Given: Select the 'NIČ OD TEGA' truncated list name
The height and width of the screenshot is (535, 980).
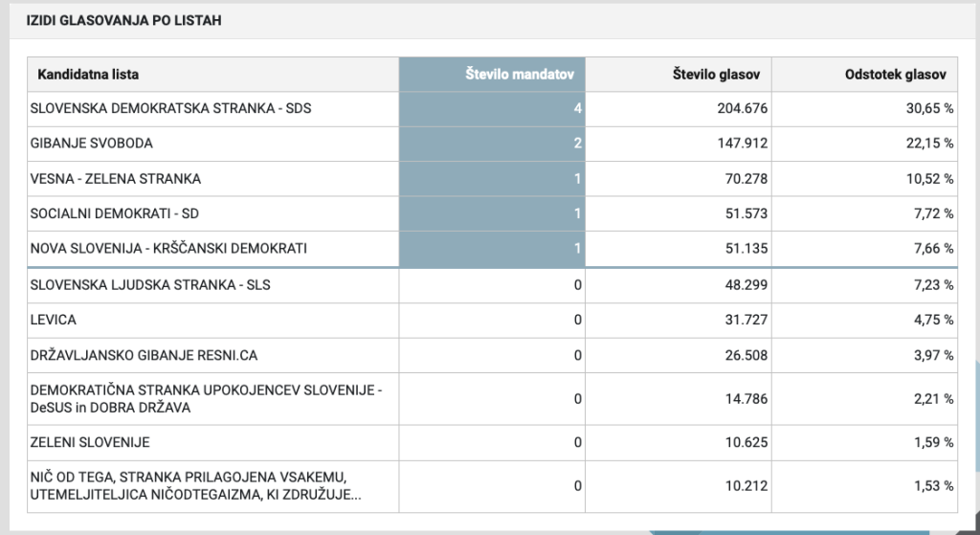Looking at the screenshot, I should click(195, 486).
